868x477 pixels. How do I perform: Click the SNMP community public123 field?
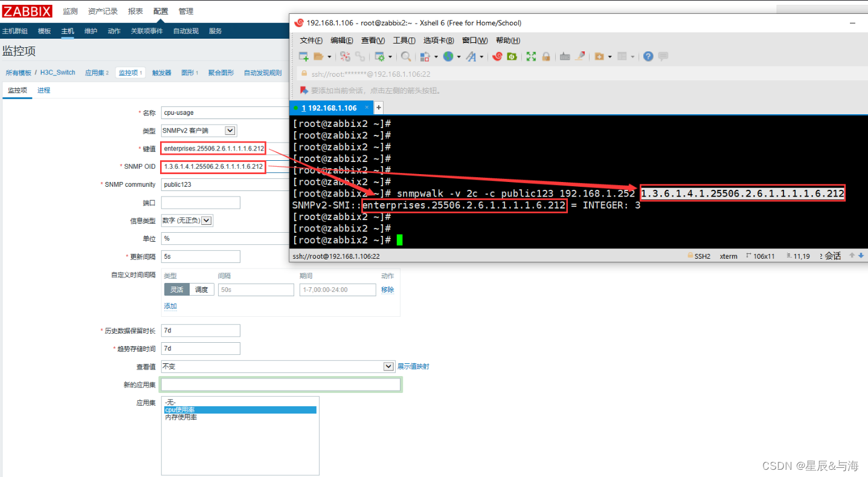pyautogui.click(x=225, y=184)
